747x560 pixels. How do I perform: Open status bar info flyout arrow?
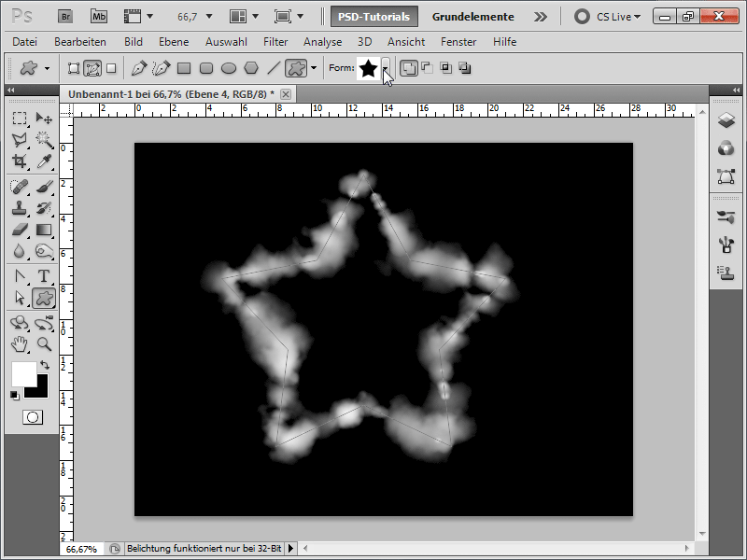coord(290,549)
